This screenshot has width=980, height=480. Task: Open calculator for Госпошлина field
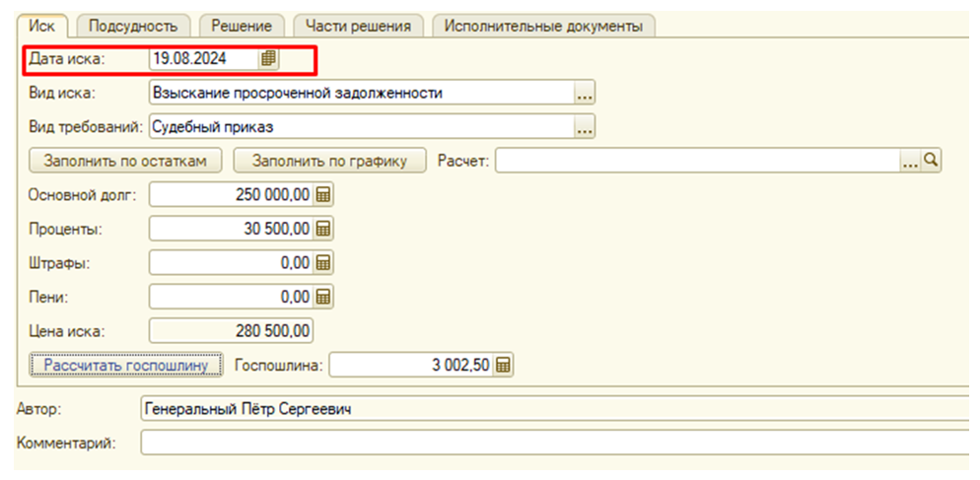click(x=503, y=366)
